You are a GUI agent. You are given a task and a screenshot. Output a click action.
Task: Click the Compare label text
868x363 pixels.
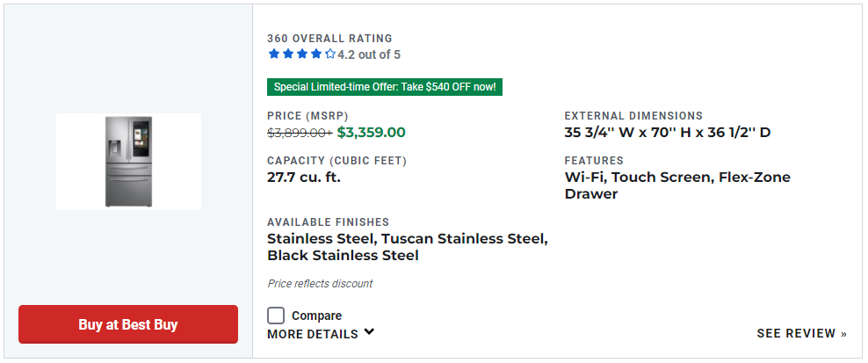pos(316,316)
